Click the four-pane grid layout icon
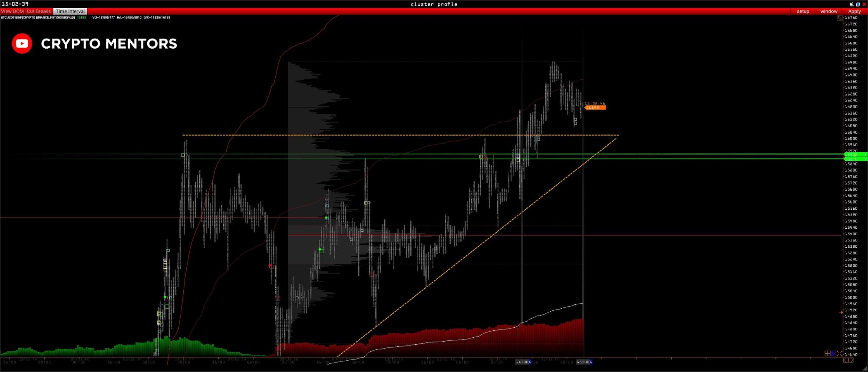 (828, 354)
